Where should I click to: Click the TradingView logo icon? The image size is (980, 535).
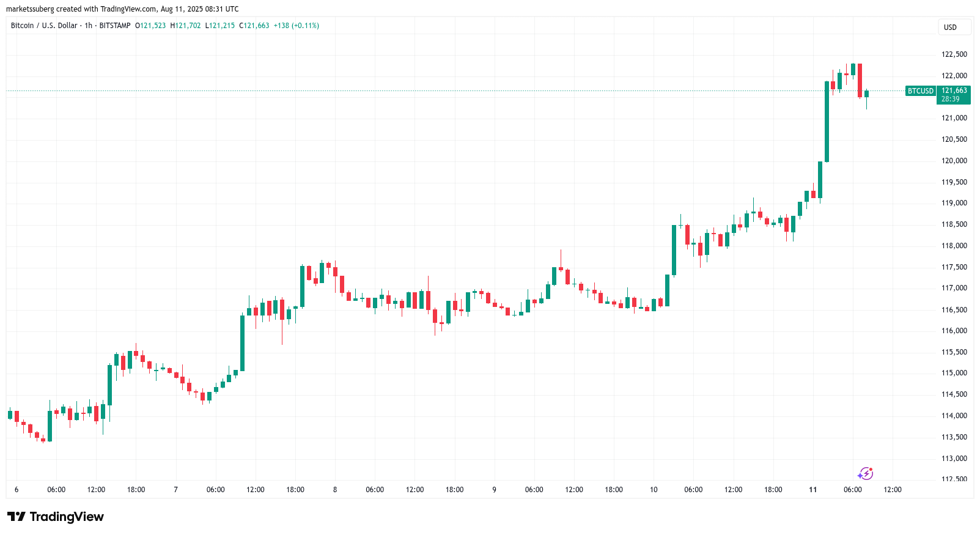pyautogui.click(x=17, y=517)
